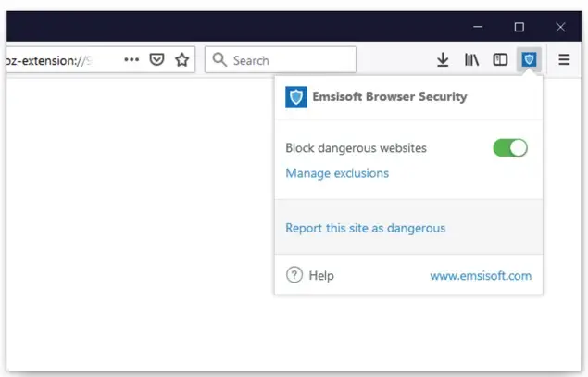The height and width of the screenshot is (377, 588).
Task: Open the Downloads arrow icon
Action: tap(443, 59)
